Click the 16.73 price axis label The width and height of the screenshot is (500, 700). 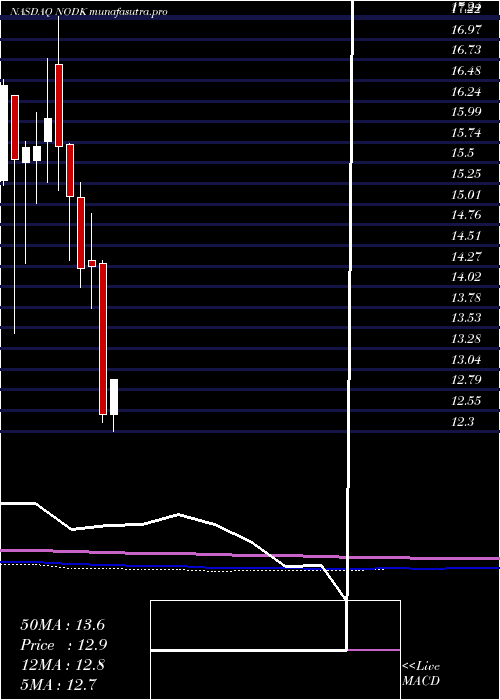[467, 50]
